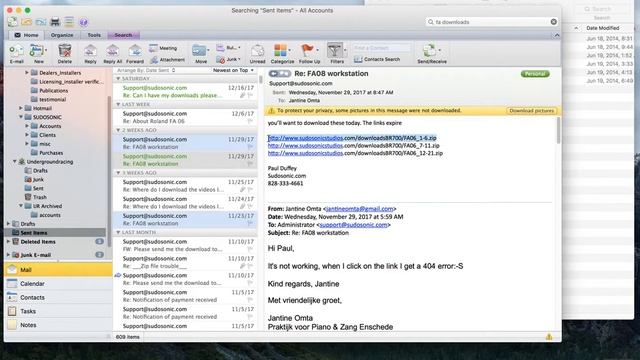Click the Filters funnel icon
This screenshot has height=360, width=640.
[335, 51]
